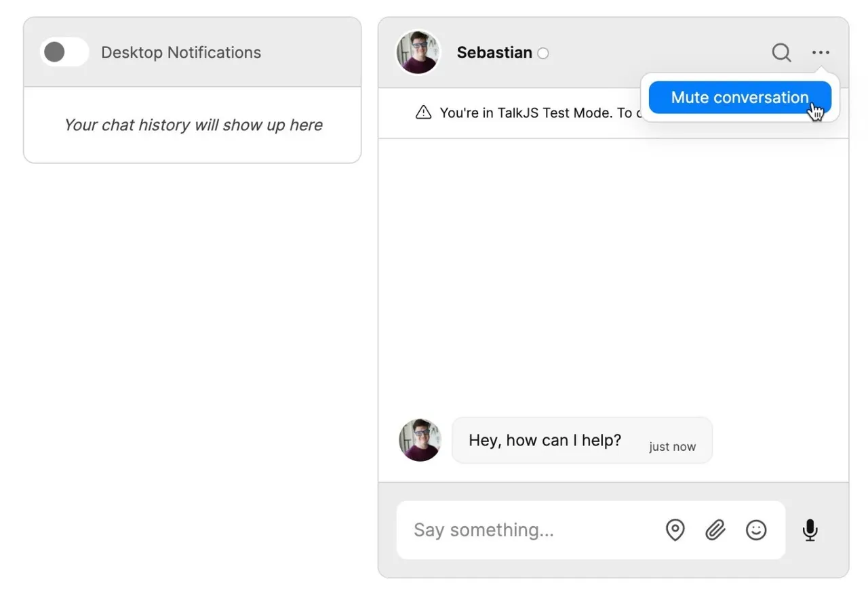This screenshot has width=868, height=596.
Task: Click Sebastian's avatar in the chat header
Action: [418, 52]
